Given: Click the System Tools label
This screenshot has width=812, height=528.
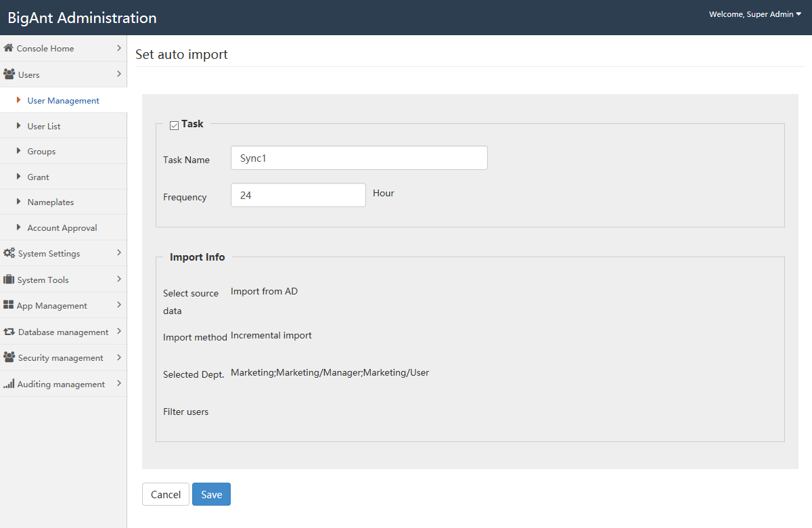Looking at the screenshot, I should click(43, 280).
